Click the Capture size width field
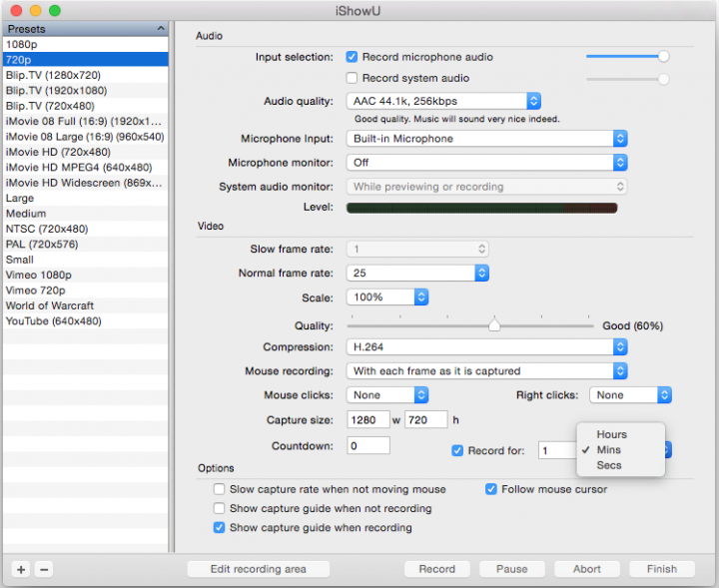 368,420
